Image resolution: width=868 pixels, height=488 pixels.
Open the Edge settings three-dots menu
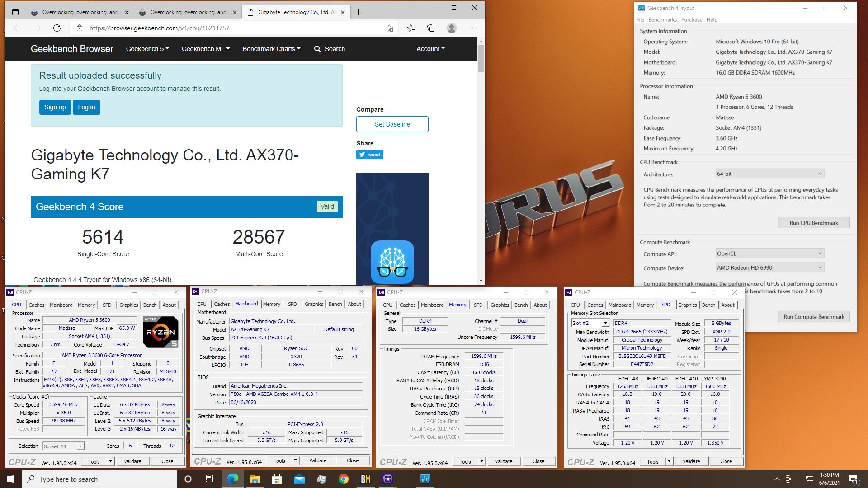point(472,28)
